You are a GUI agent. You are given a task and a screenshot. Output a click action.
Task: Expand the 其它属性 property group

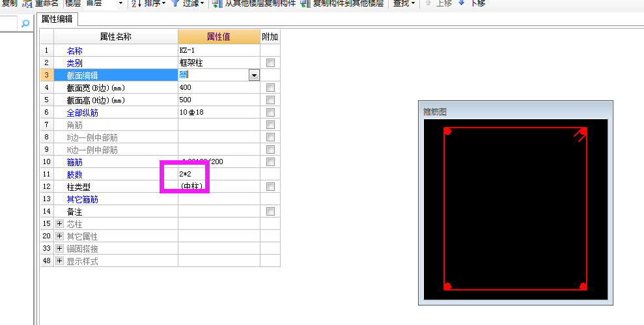[x=59, y=236]
